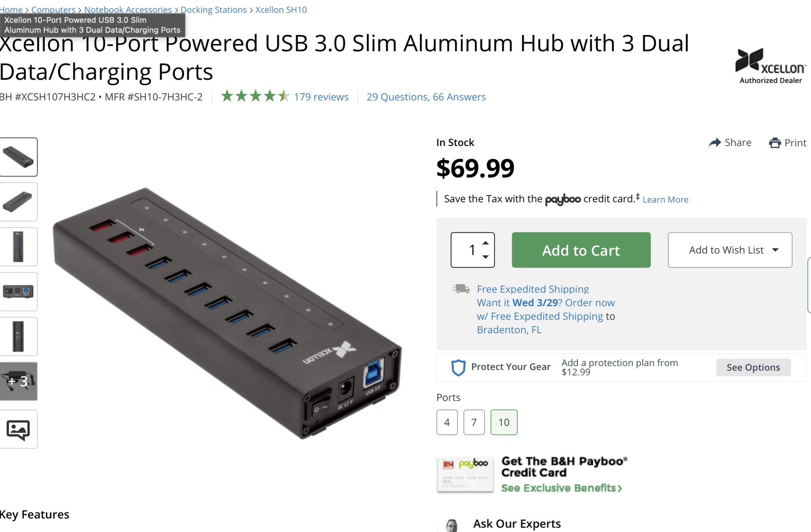Click the Payboo credit card image
The width and height of the screenshot is (811, 532).
point(465,474)
